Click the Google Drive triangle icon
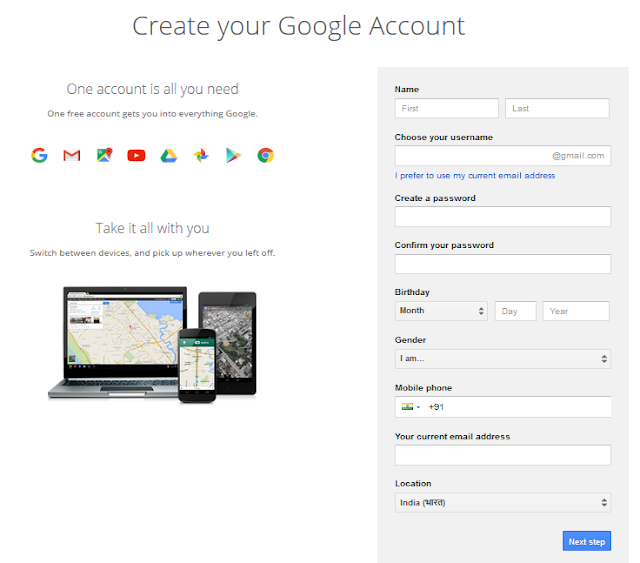The height and width of the screenshot is (563, 640). point(169,156)
